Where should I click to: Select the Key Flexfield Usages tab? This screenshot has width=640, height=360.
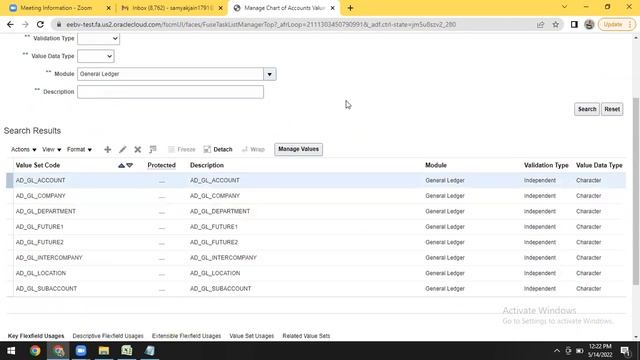(x=36, y=336)
